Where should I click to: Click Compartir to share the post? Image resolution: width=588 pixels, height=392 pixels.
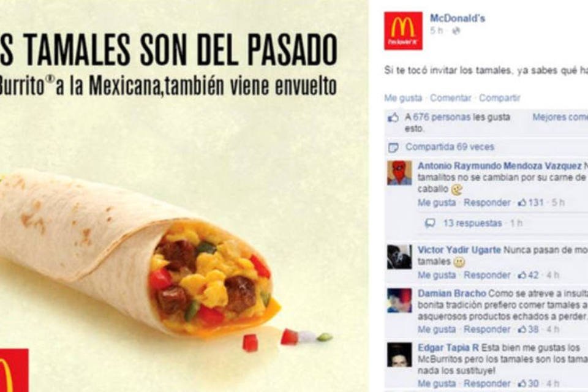(x=500, y=98)
